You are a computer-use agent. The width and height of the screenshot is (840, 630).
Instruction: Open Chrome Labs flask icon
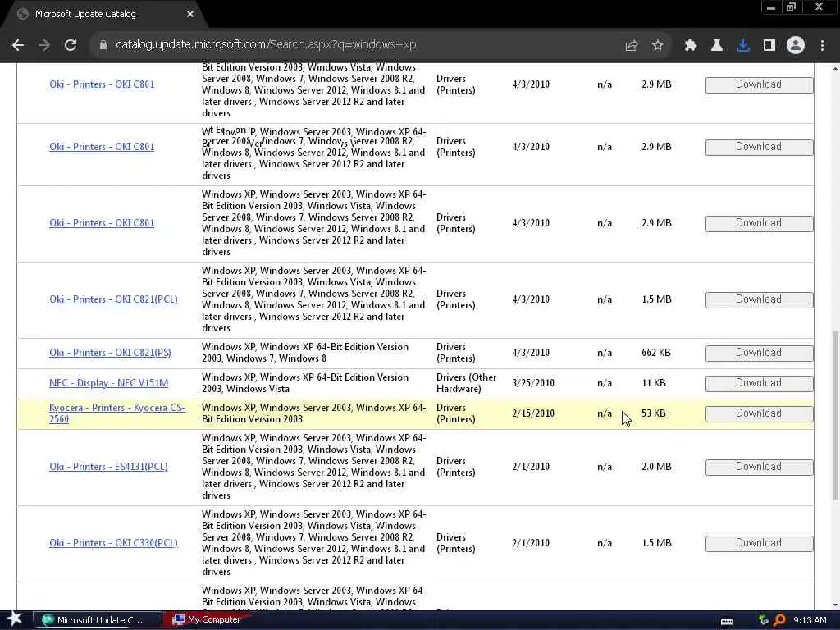[716, 46]
